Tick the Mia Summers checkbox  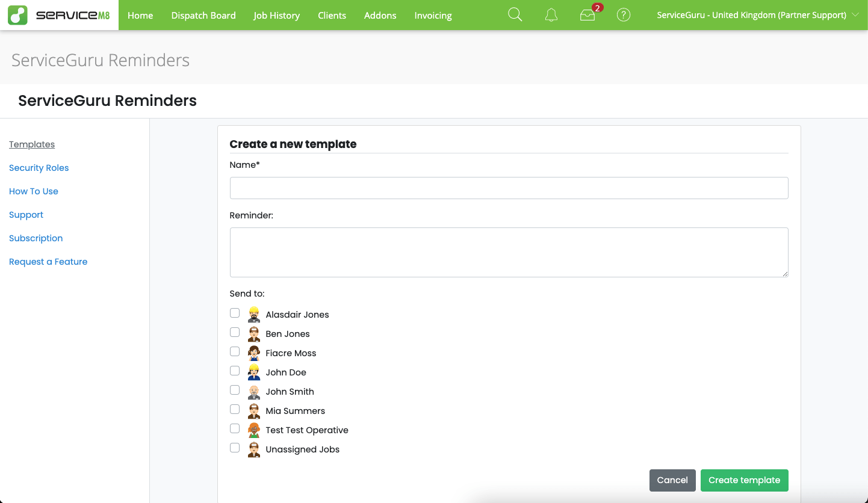pyautogui.click(x=235, y=409)
